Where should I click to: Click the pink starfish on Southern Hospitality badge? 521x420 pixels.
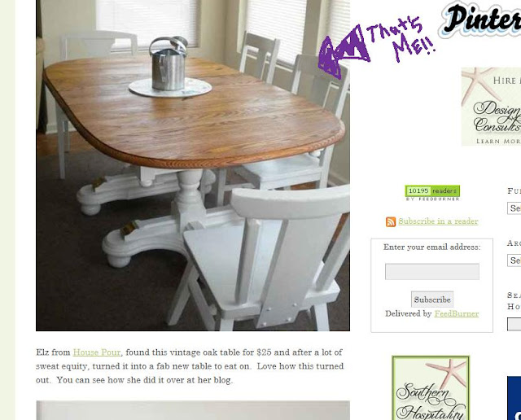[447, 372]
